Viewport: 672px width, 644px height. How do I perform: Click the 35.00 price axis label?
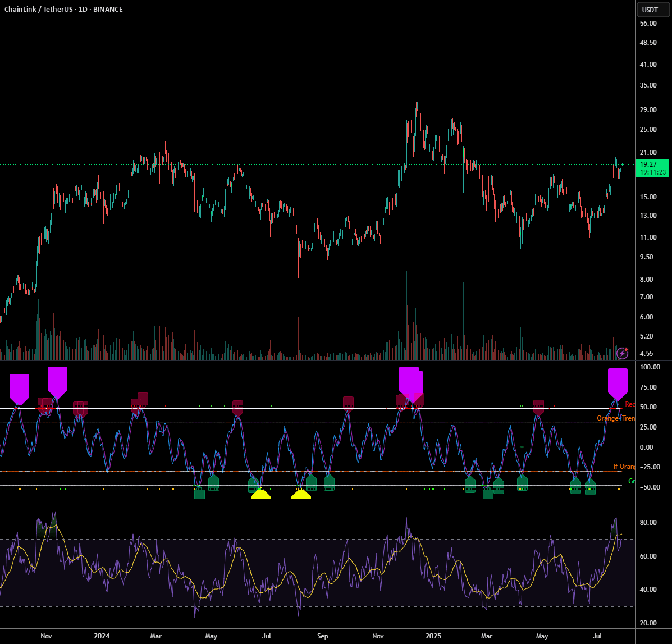(648, 85)
